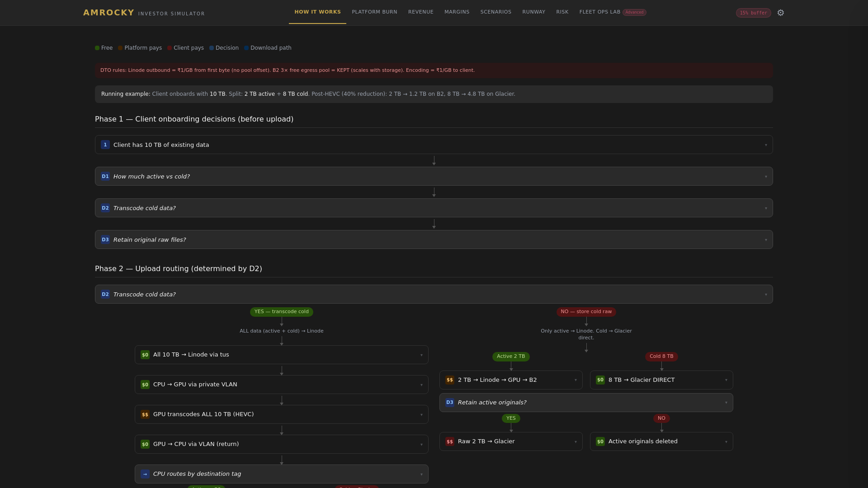The width and height of the screenshot is (868, 488).
Task: Open the Scenarios tab
Action: click(495, 12)
